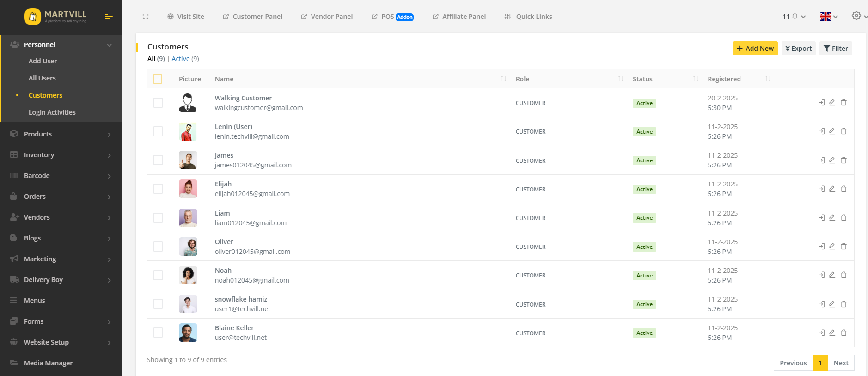Expand the Products sidebar menu
This screenshot has width=868, height=376.
coord(61,134)
